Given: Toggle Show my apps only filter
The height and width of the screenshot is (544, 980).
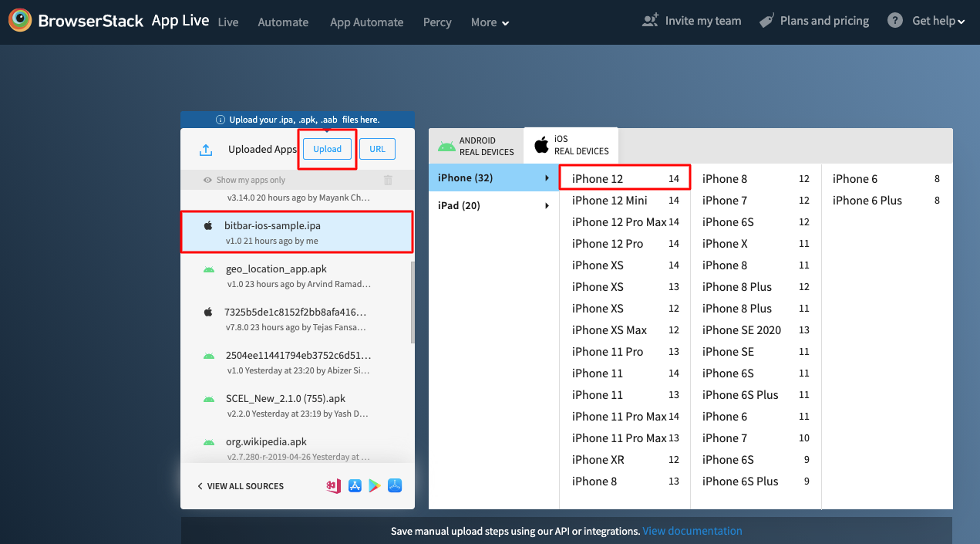Looking at the screenshot, I should click(x=252, y=179).
